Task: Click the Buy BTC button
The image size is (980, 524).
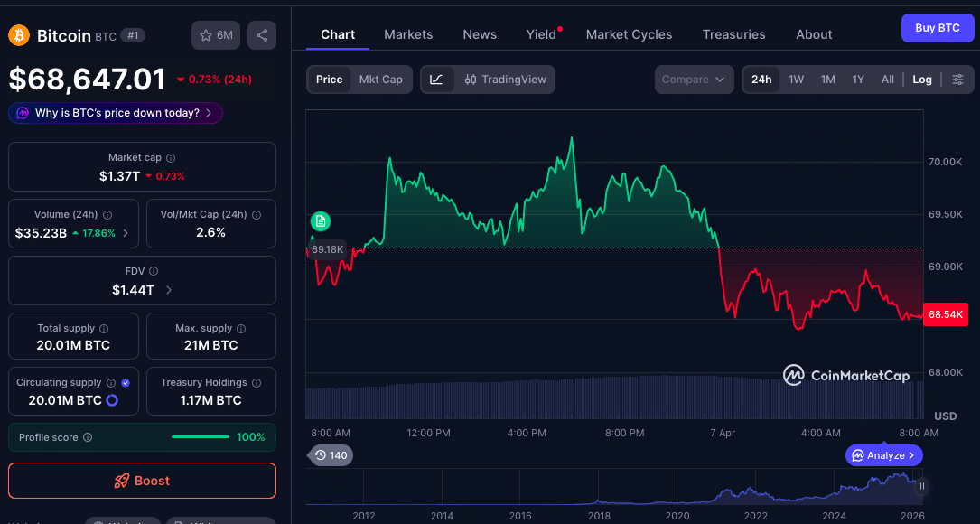Action: click(937, 28)
